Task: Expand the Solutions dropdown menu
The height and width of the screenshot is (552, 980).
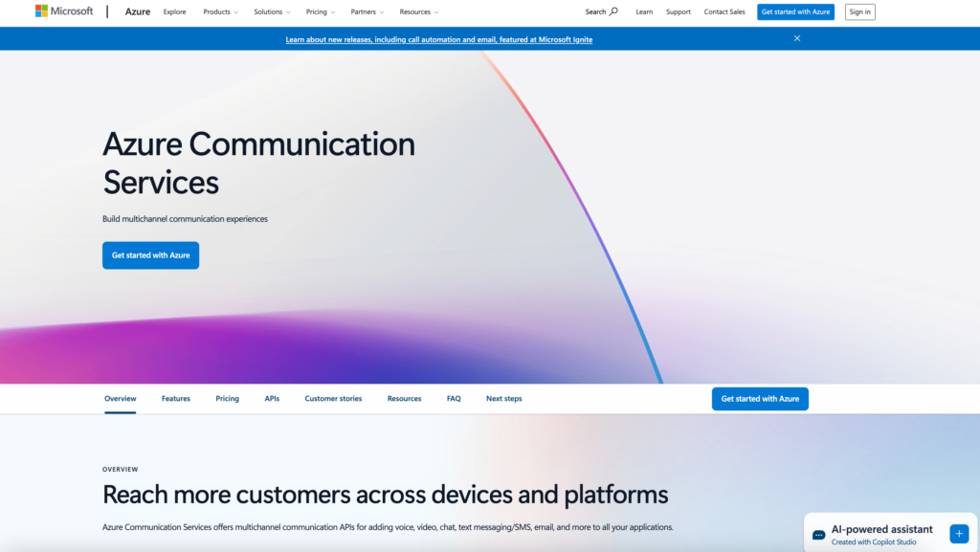Action: [x=272, y=12]
